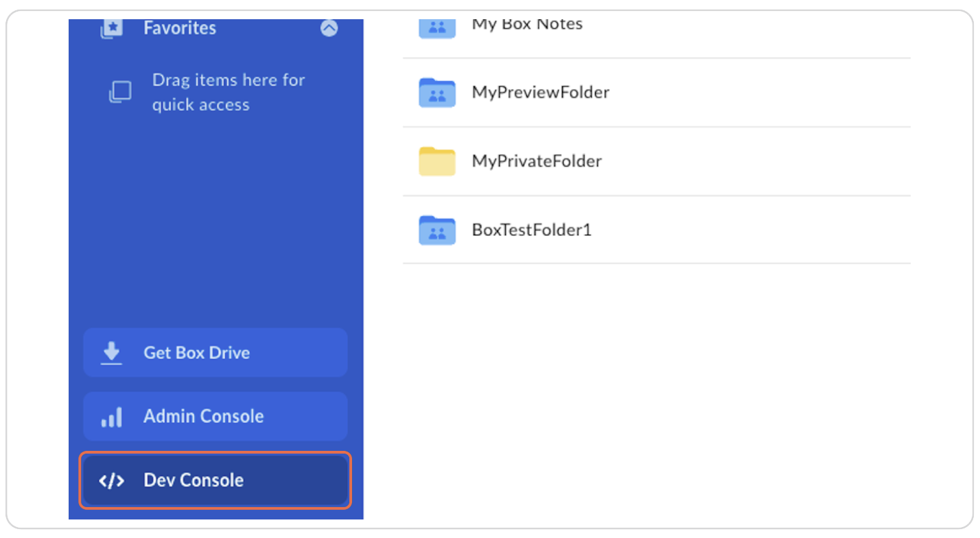Image resolution: width=980 pixels, height=538 pixels.
Task: Open the Admin Console
Action: click(215, 417)
